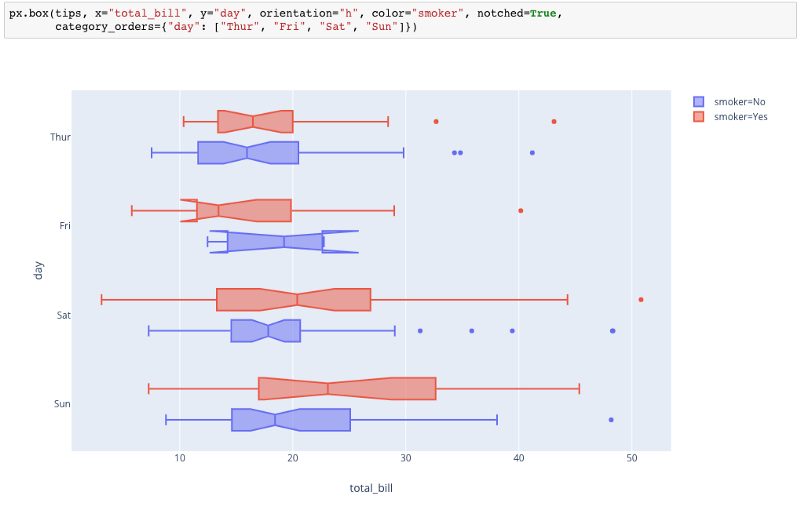Viewport: 800px width, 506px height.
Task: Select the Sun smoker=No blue box
Action: pyautogui.click(x=291, y=420)
